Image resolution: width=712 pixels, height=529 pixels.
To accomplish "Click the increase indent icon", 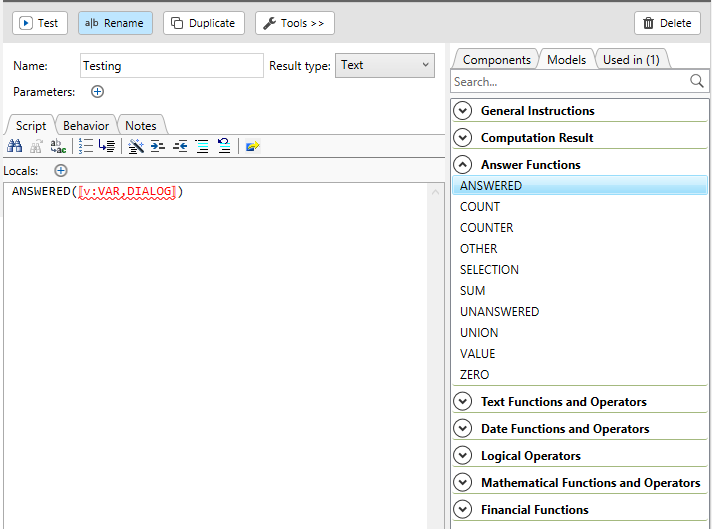I will click(x=158, y=146).
